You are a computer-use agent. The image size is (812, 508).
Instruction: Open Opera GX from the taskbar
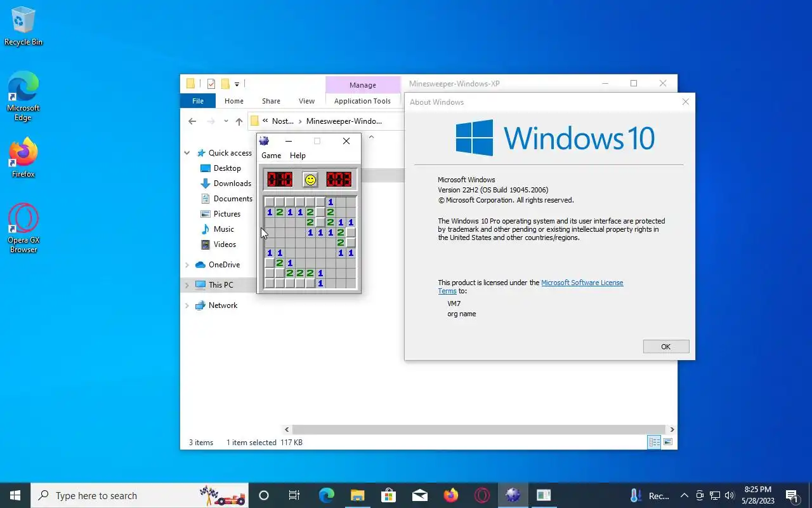pyautogui.click(x=481, y=495)
